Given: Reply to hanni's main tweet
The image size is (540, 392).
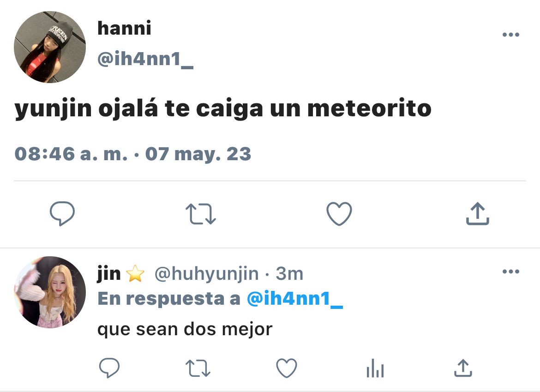Looking at the screenshot, I should [x=62, y=214].
